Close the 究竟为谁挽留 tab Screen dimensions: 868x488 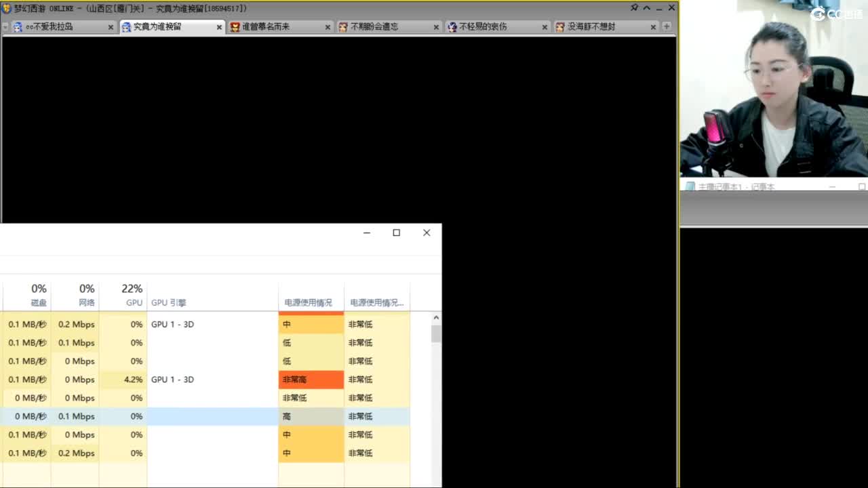tap(219, 27)
